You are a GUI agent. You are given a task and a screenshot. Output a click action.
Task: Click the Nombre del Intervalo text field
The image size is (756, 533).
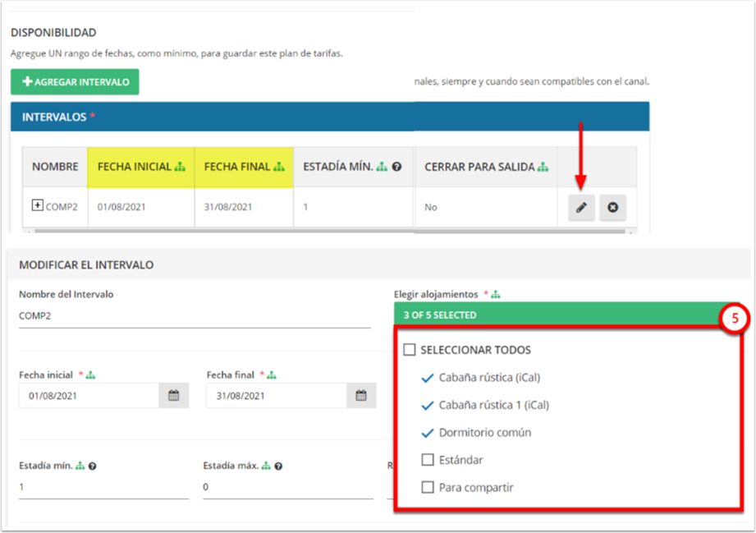coord(194,315)
